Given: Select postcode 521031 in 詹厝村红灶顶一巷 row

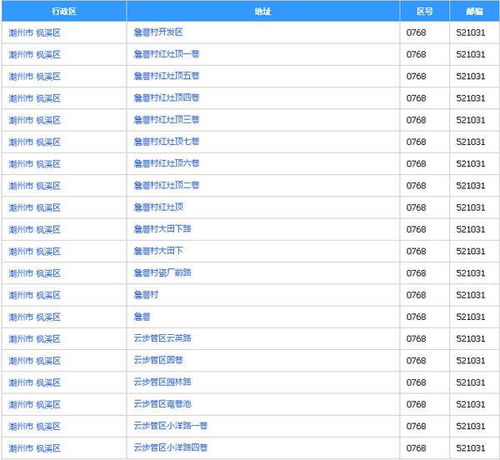Looking at the screenshot, I should coord(470,54).
